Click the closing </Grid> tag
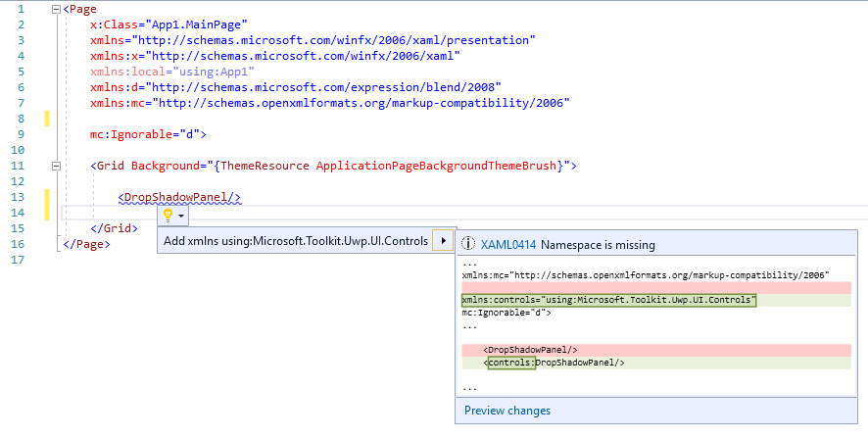The image size is (868, 438). click(x=114, y=228)
